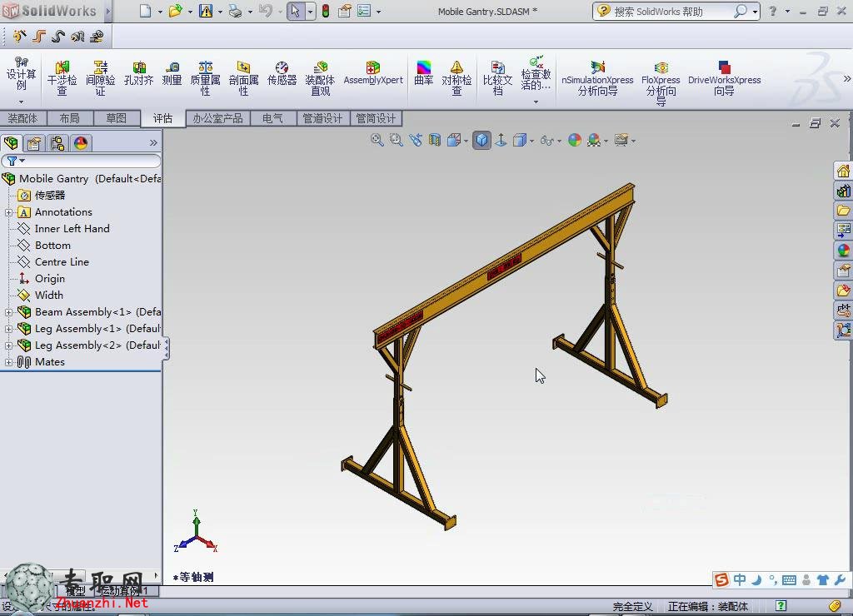Open the View Settings monitor icon
Screen dimensions: 853x616
click(621, 140)
